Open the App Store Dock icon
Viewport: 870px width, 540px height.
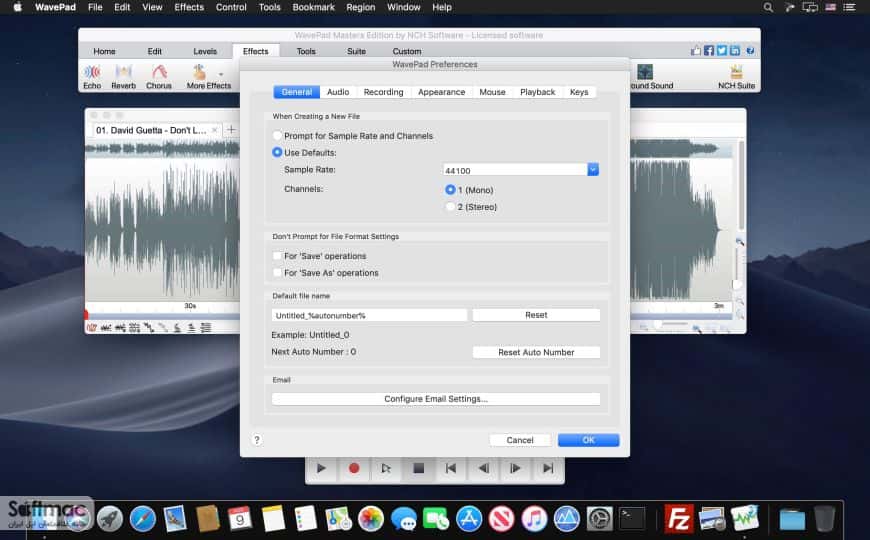[469, 519]
